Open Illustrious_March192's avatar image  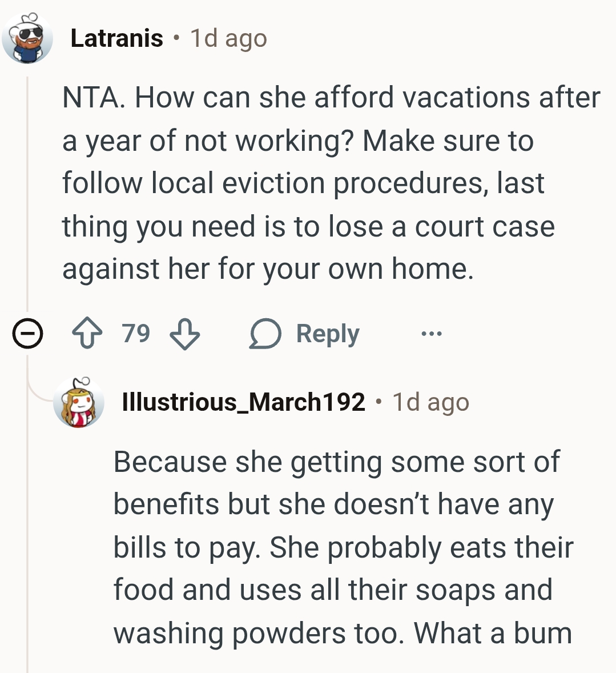coord(79,402)
